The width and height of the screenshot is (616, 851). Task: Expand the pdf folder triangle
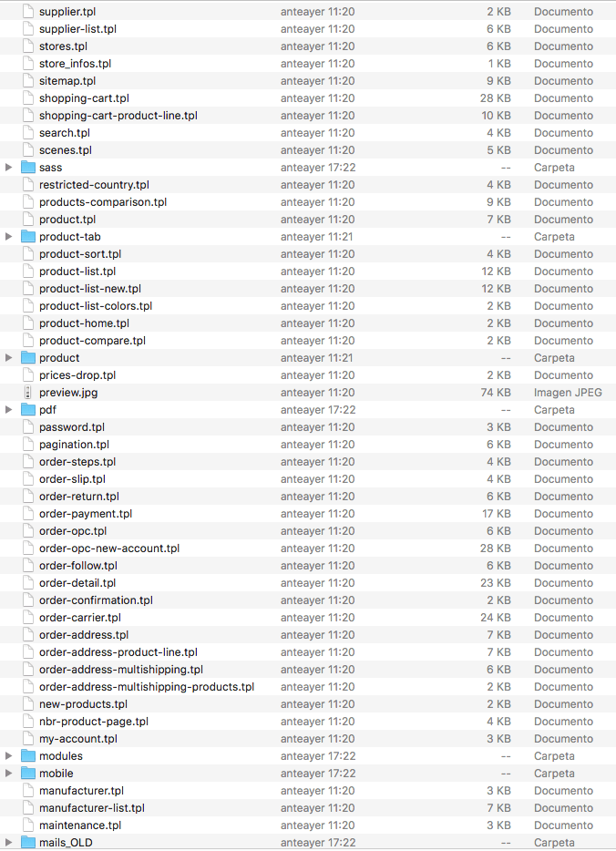(9, 410)
